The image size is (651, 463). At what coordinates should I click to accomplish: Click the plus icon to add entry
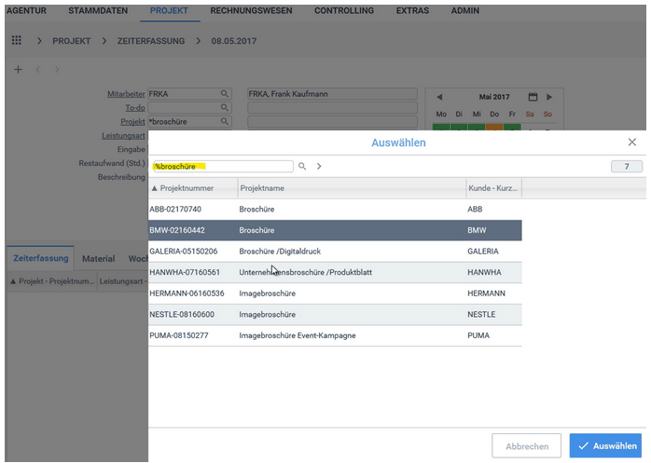pos(18,69)
